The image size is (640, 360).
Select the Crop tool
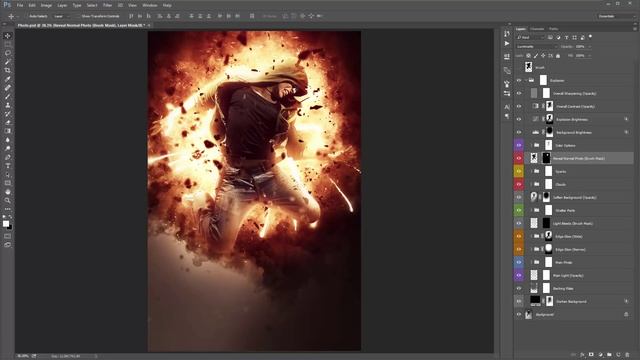7,70
